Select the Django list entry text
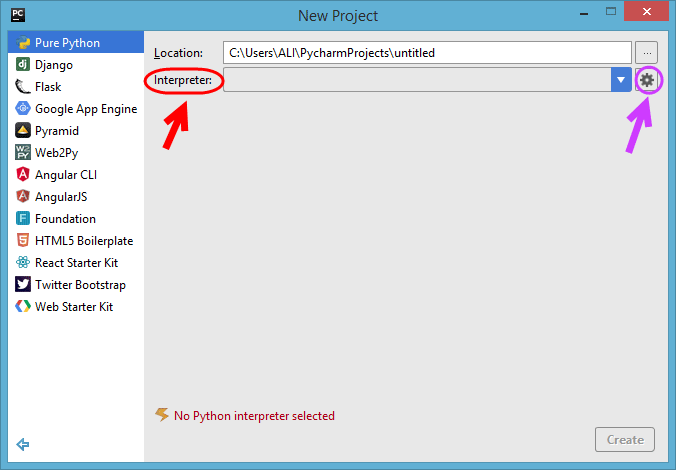The width and height of the screenshot is (676, 470). [54, 65]
